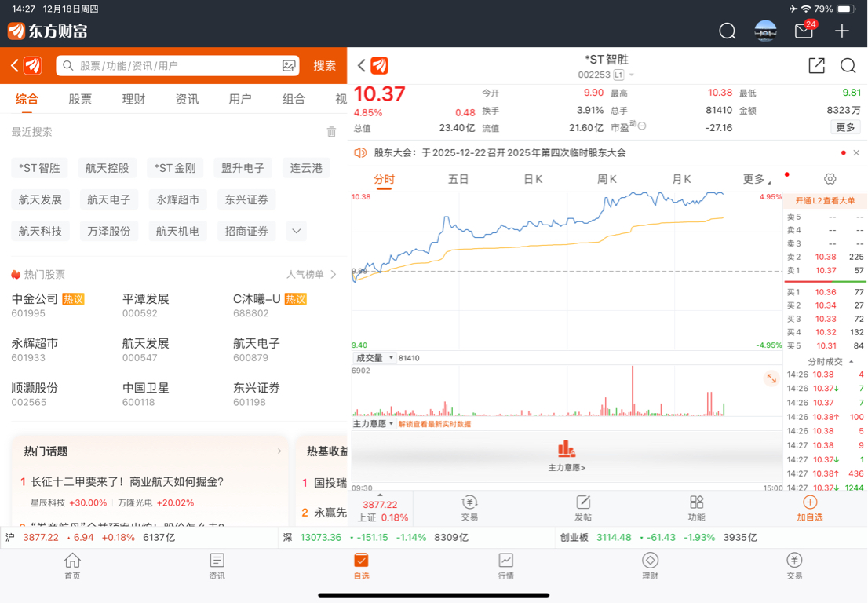Open the user avatar profile picture
This screenshot has height=603, width=868.
tap(765, 31)
